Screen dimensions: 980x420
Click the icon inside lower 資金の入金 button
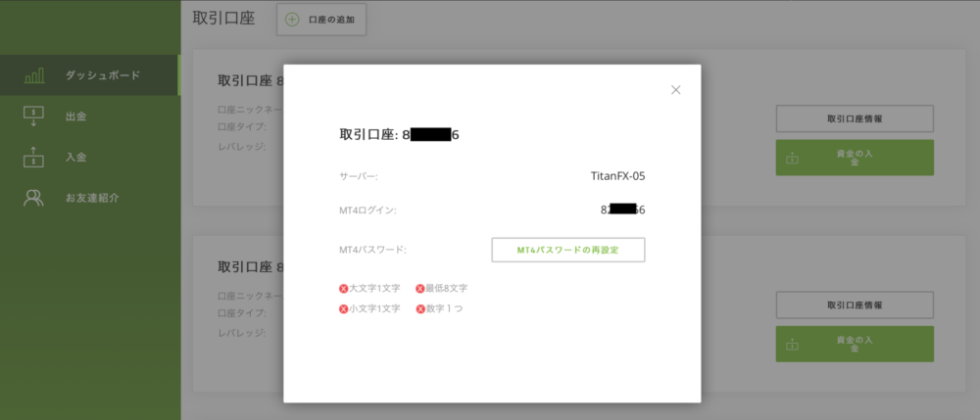pos(793,345)
